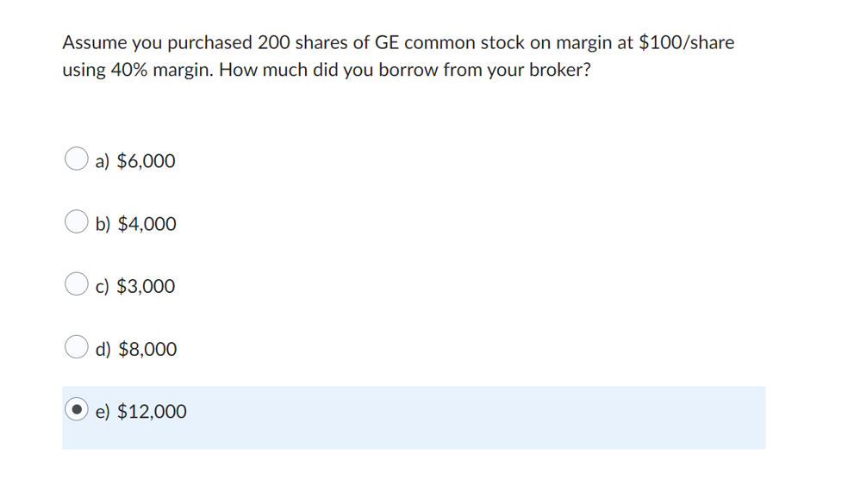Click the radio button next to $8,000
854x504 pixels.
point(76,346)
